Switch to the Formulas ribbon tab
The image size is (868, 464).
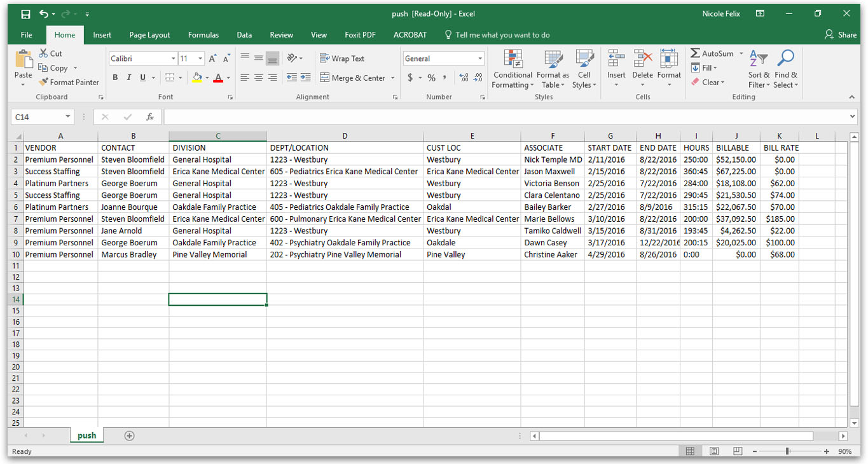point(203,35)
